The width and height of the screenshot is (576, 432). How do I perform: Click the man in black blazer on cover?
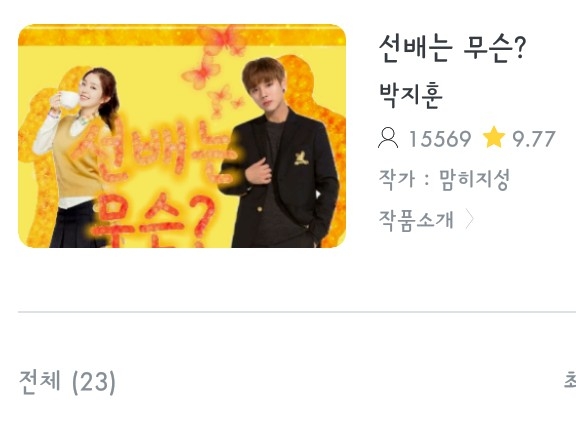[x=281, y=154]
